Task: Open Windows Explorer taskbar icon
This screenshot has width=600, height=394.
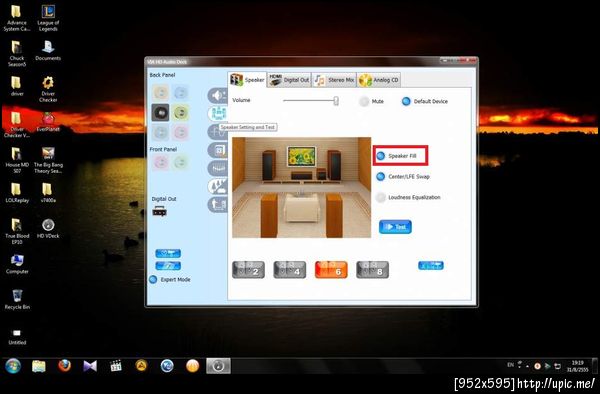Action: [x=39, y=366]
